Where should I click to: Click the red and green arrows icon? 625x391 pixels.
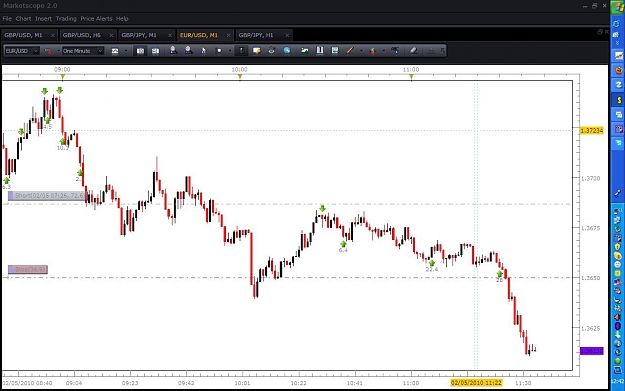373,51
